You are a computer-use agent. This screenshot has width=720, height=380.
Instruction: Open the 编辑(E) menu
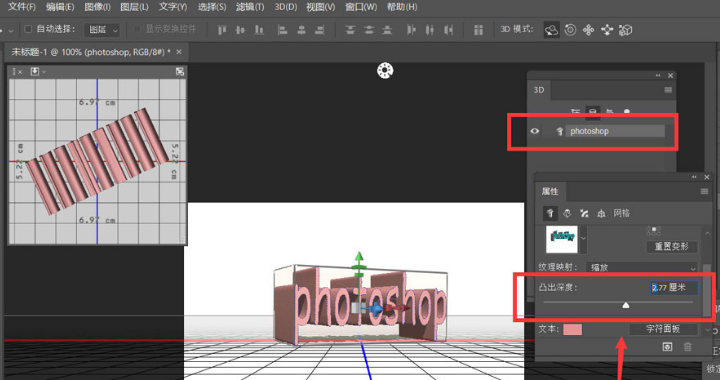coord(60,7)
